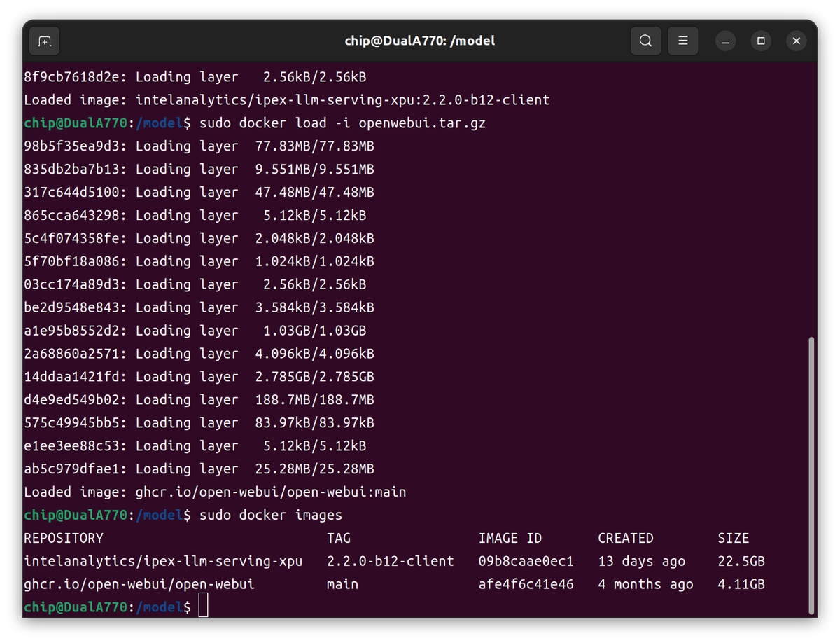Open a new terminal tab
Screen dimensions: 840x643
coord(45,41)
